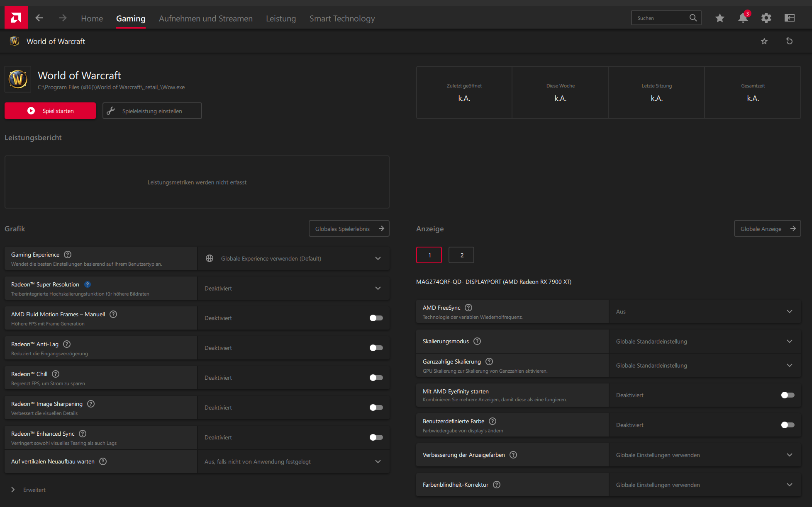Click the Spiel starten button
812x507 pixels.
pyautogui.click(x=50, y=111)
